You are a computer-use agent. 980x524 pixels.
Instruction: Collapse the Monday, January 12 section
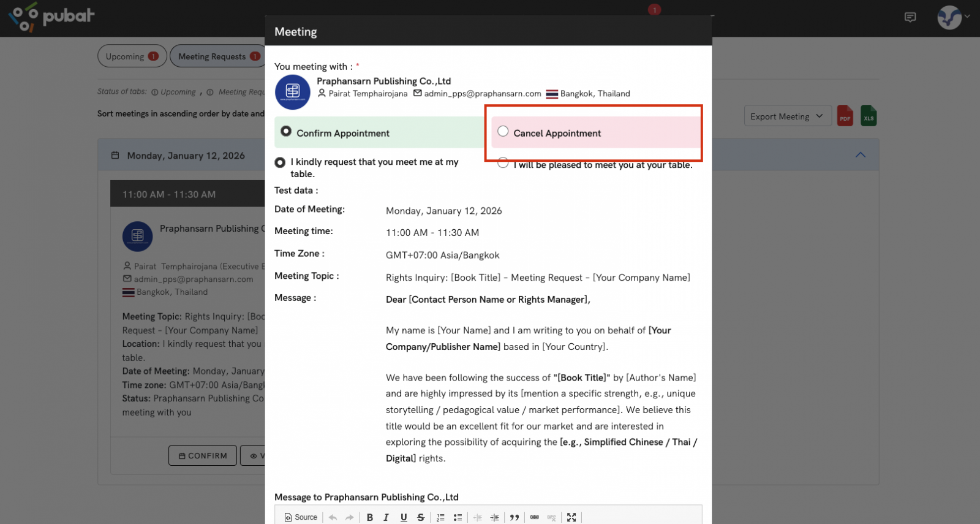(x=860, y=155)
